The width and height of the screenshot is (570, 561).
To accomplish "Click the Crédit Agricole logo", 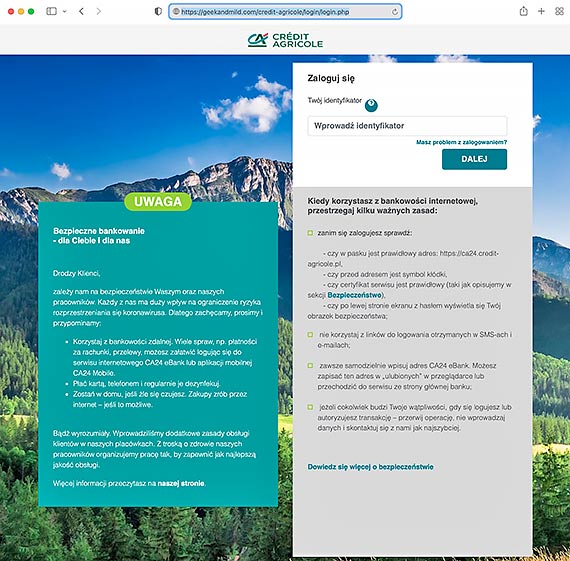I will pyautogui.click(x=285, y=40).
